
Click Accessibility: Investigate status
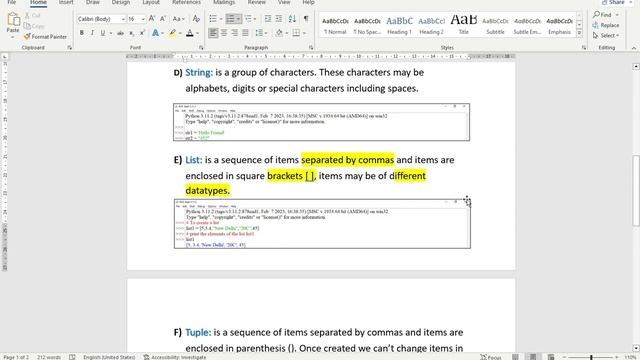pos(175,357)
